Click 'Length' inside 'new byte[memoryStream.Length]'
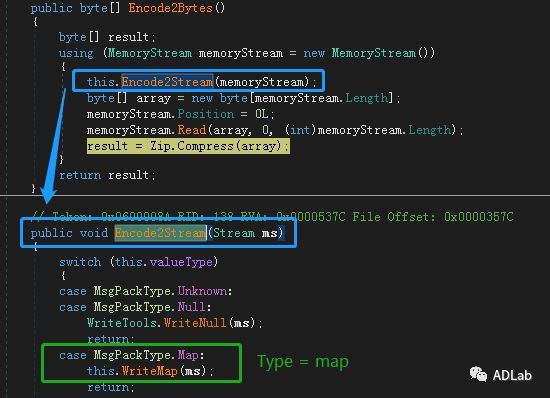Viewport: 550px width, 398px height. tap(367, 98)
